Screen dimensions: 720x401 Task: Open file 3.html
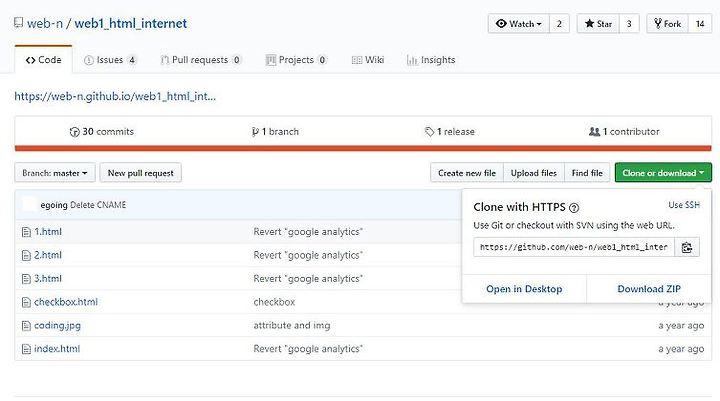pos(48,279)
